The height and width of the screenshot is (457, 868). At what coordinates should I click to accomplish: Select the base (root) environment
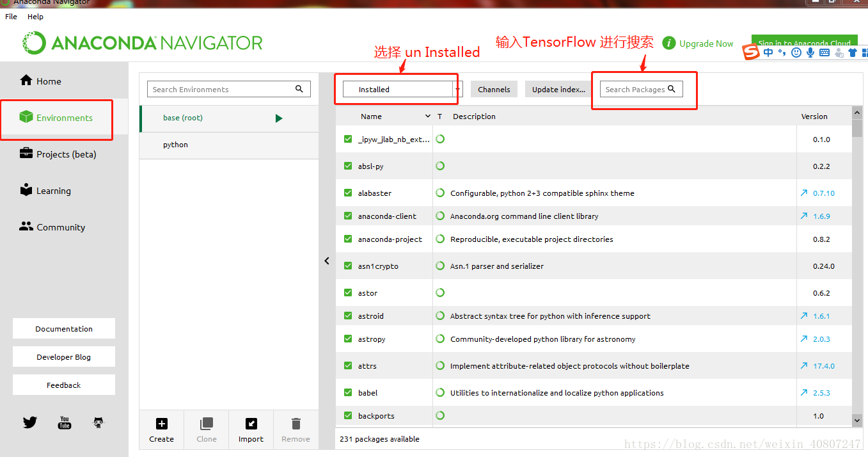229,118
